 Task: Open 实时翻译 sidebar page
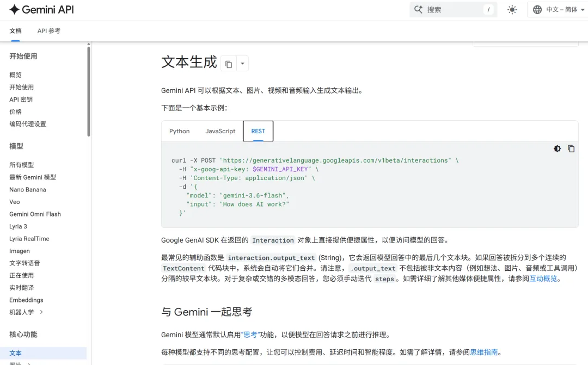pos(22,288)
